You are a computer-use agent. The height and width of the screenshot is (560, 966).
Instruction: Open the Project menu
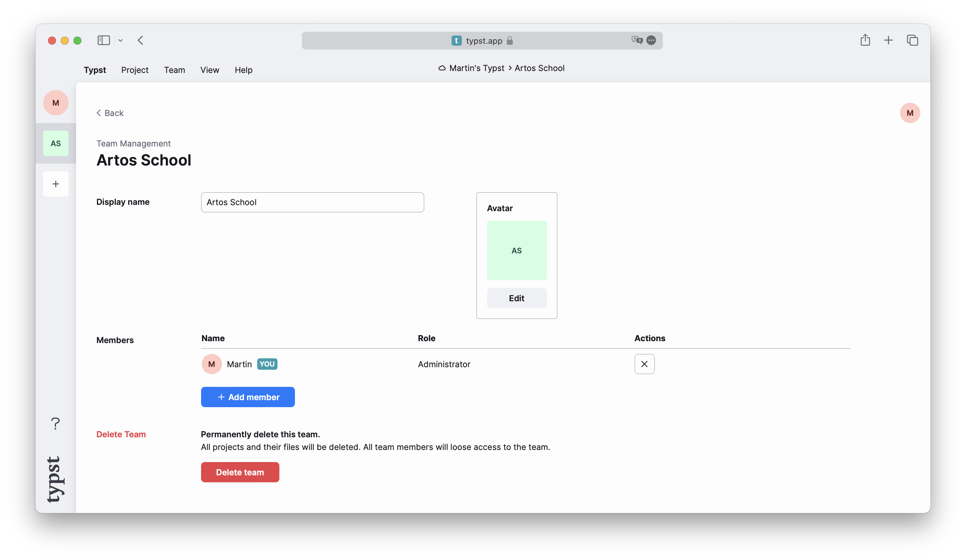(134, 70)
